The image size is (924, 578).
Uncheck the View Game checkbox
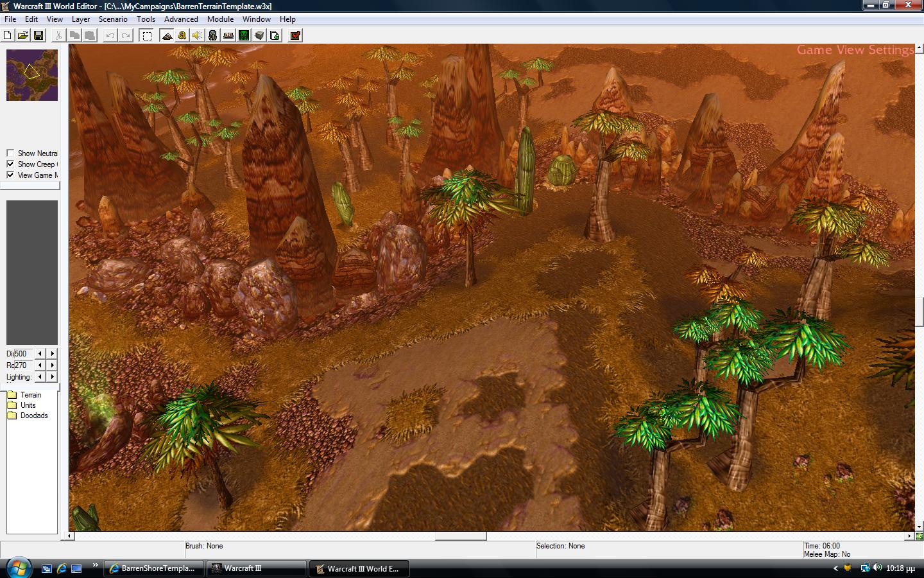[10, 175]
